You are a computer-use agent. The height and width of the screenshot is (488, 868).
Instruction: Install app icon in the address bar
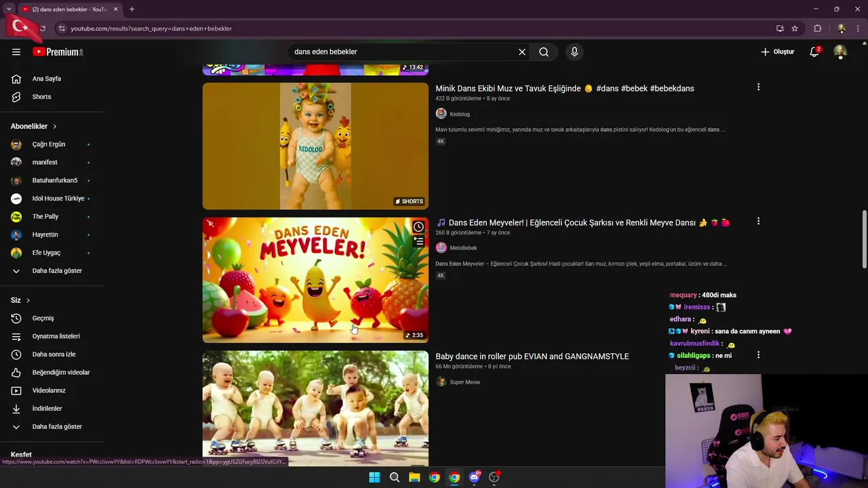point(780,28)
